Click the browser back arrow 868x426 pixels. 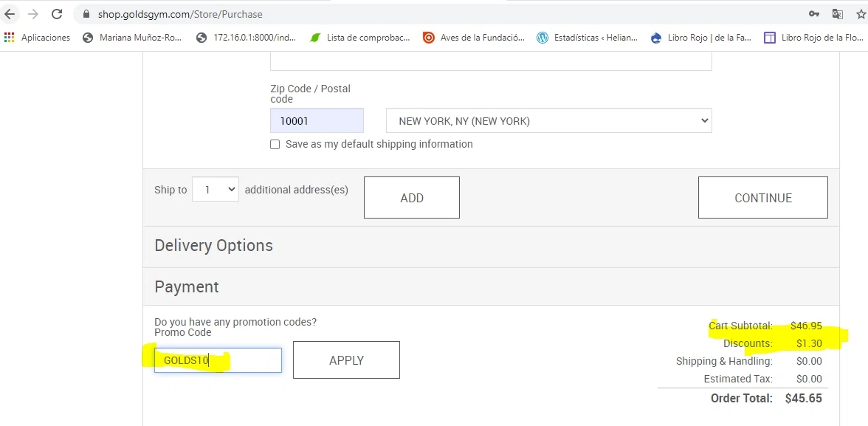(x=10, y=14)
